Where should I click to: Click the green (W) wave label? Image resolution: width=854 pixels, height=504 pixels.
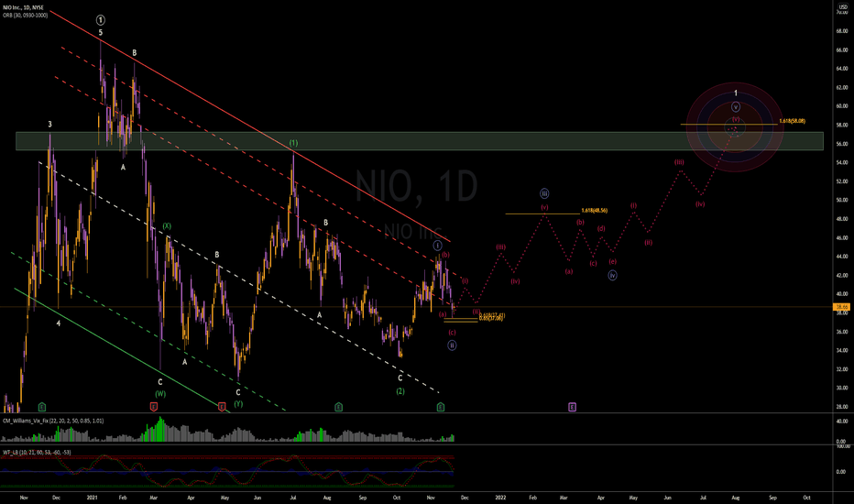[160, 394]
